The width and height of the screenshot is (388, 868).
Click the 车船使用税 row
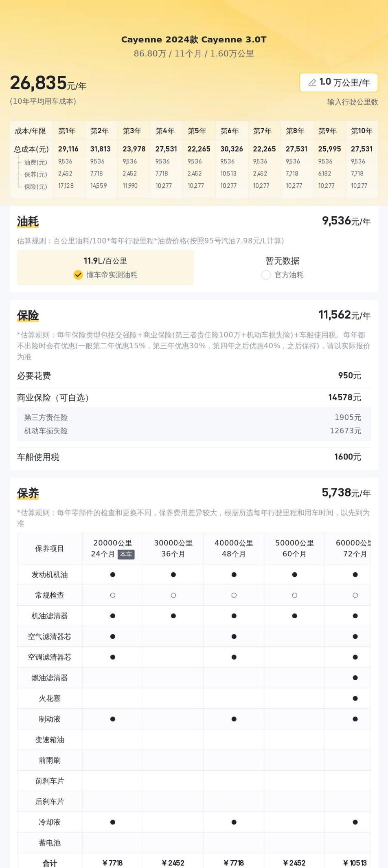(193, 457)
